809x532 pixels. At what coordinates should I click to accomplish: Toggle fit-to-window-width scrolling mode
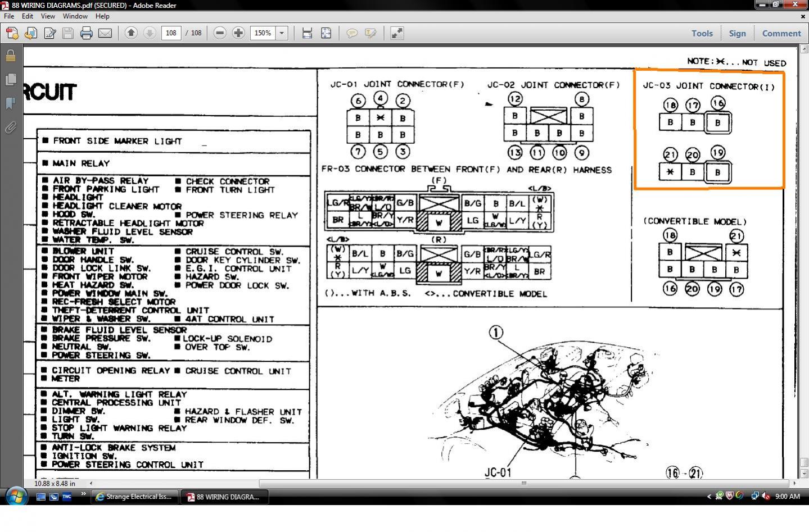click(x=307, y=33)
